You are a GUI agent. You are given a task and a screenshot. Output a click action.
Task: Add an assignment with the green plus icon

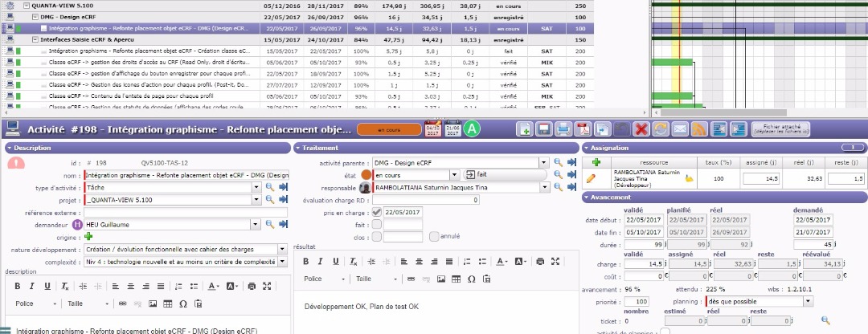point(596,162)
